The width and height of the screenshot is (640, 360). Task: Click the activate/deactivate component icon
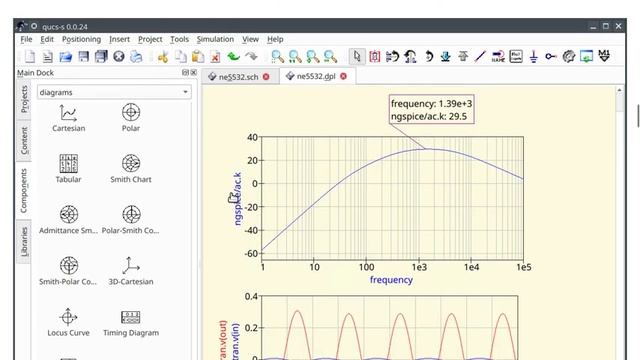pyautogui.click(x=375, y=56)
